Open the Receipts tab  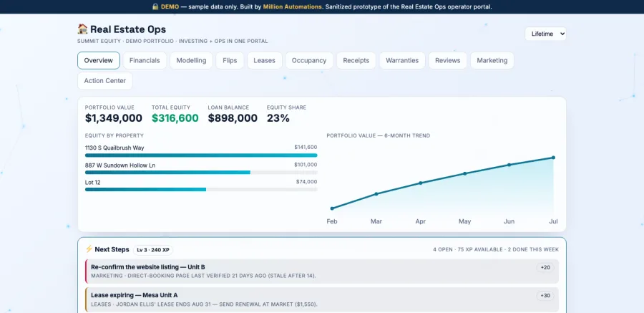point(356,60)
